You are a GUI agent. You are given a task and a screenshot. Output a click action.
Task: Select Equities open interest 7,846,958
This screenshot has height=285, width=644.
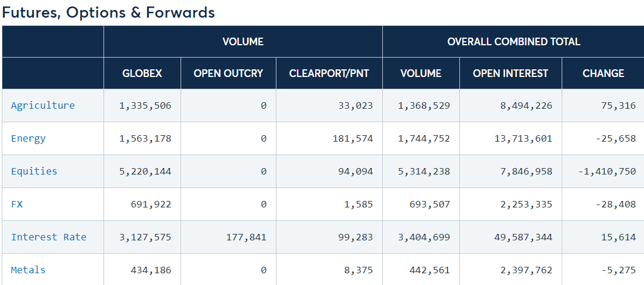click(x=526, y=172)
